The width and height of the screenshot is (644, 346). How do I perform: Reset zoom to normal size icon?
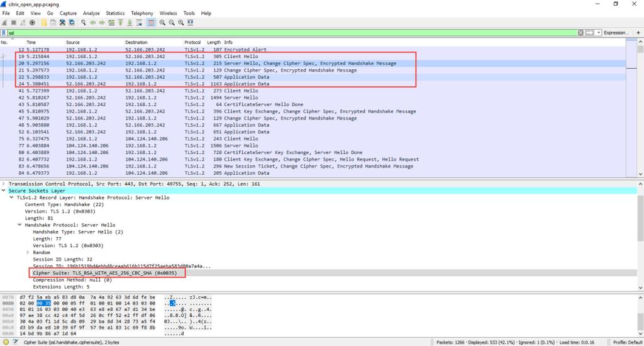181,23
